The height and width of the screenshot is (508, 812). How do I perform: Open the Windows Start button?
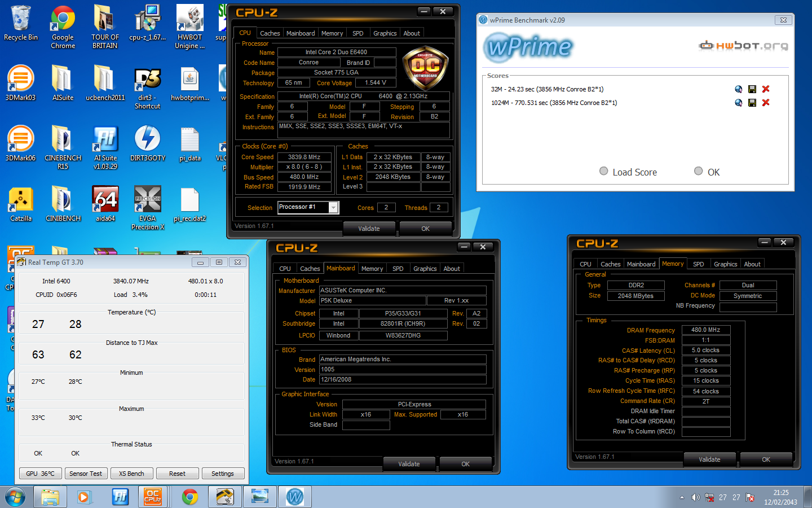coord(15,497)
